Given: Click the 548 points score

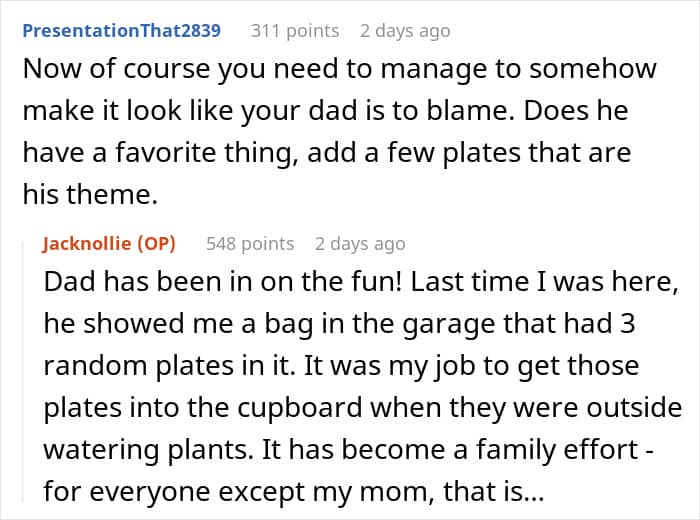Looking at the screenshot, I should (x=250, y=244).
